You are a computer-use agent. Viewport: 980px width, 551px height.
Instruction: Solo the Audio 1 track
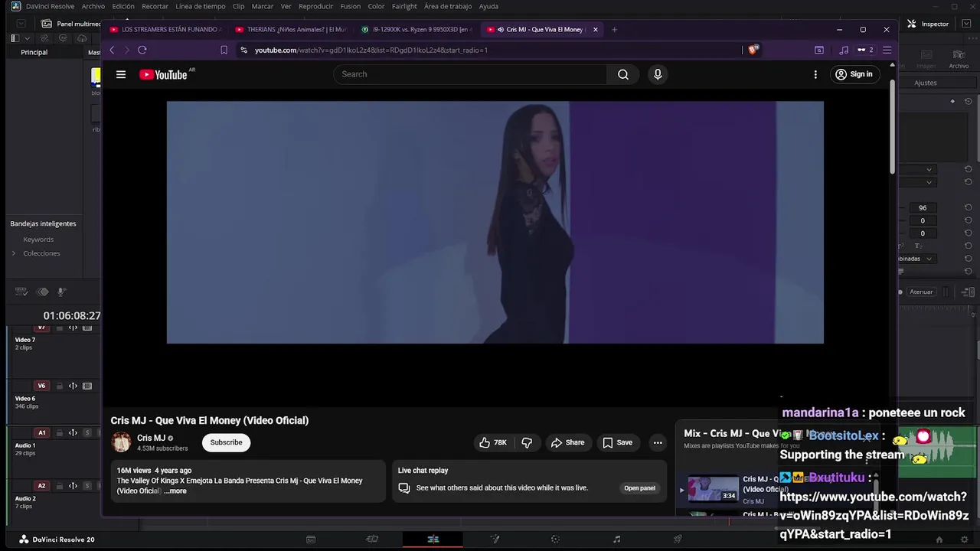click(87, 433)
